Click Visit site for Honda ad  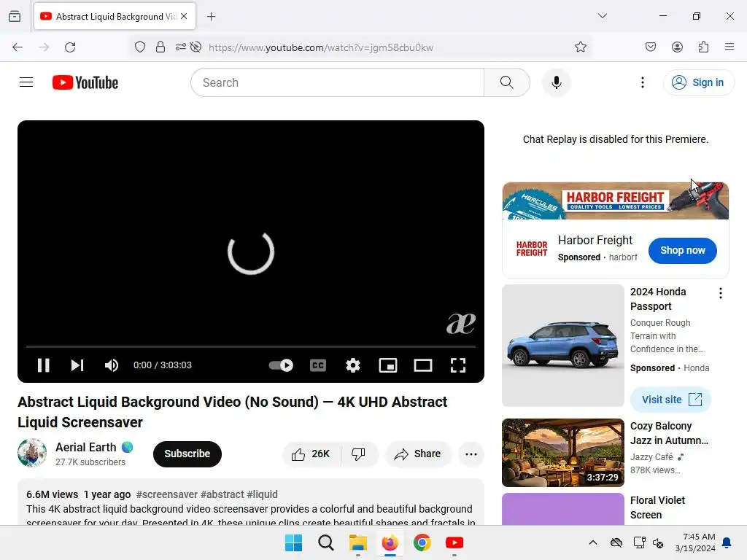click(671, 400)
